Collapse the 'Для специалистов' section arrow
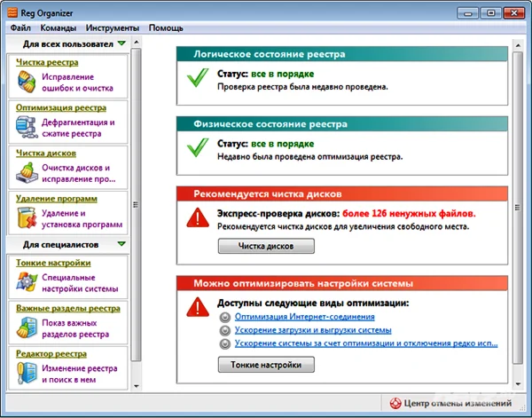 121,244
